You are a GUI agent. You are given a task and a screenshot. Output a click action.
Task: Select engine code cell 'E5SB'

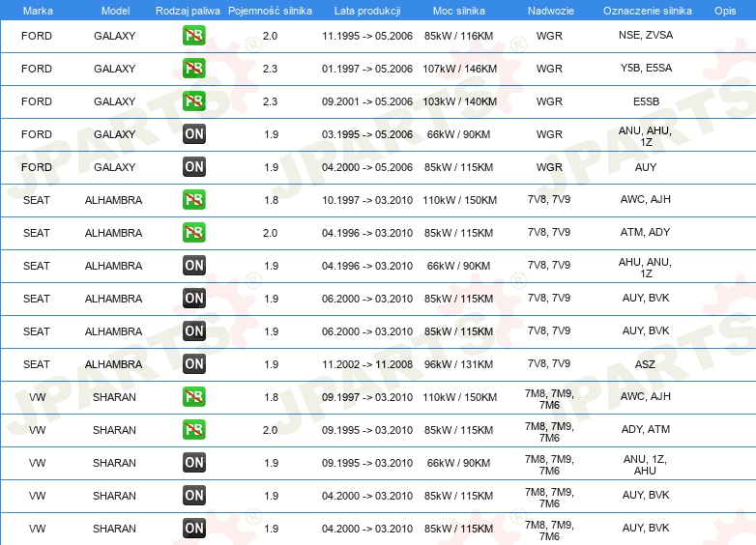click(x=646, y=101)
